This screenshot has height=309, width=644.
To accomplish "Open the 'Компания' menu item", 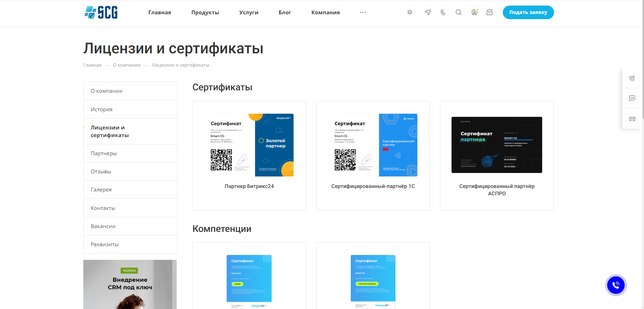I will pos(325,13).
